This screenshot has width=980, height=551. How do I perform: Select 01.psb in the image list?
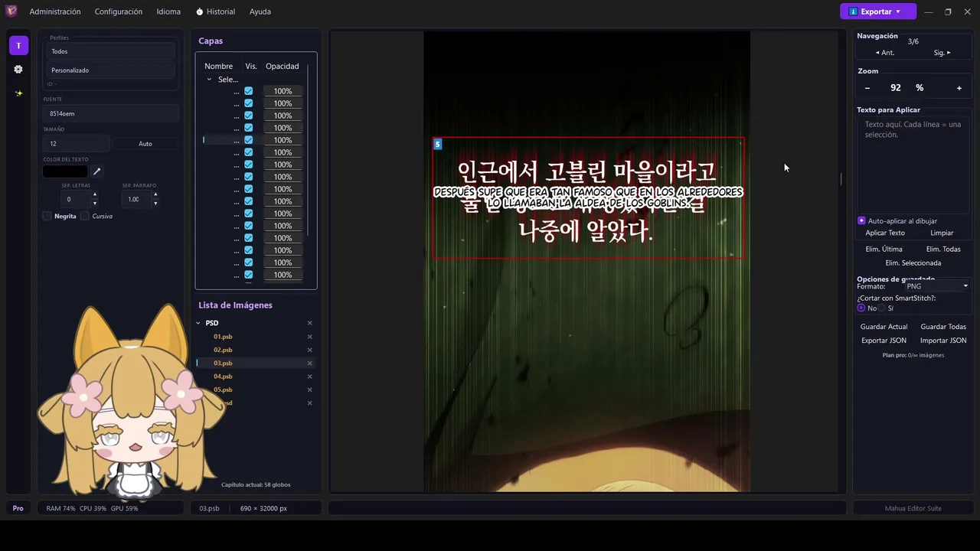point(223,337)
